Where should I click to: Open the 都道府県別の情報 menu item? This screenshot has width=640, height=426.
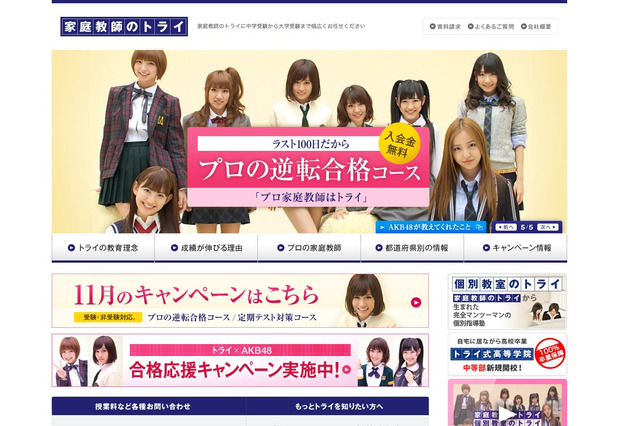click(x=412, y=248)
